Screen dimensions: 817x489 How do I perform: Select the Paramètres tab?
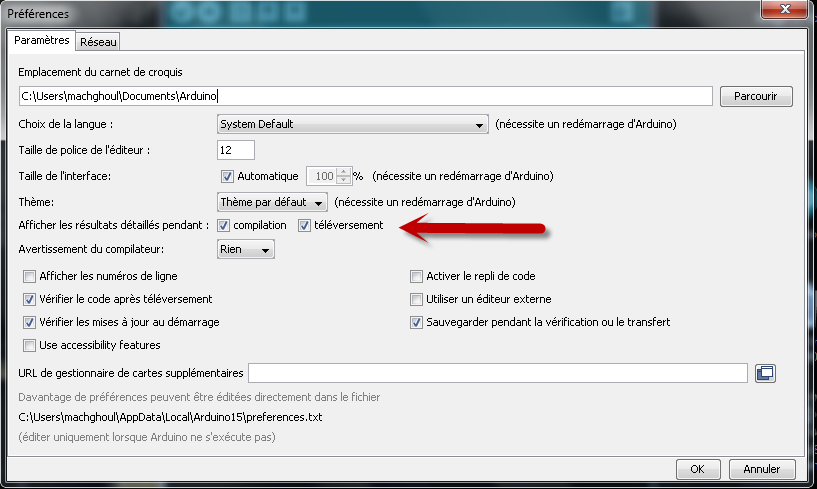click(x=41, y=41)
